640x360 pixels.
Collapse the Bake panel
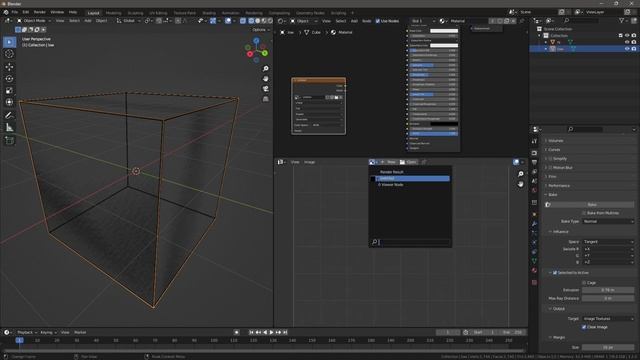coord(552,195)
